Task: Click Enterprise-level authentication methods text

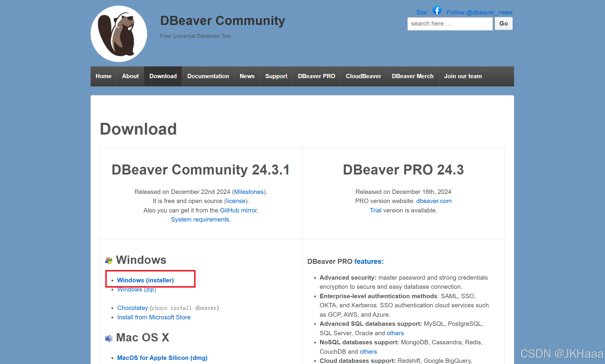Action: click(x=379, y=296)
